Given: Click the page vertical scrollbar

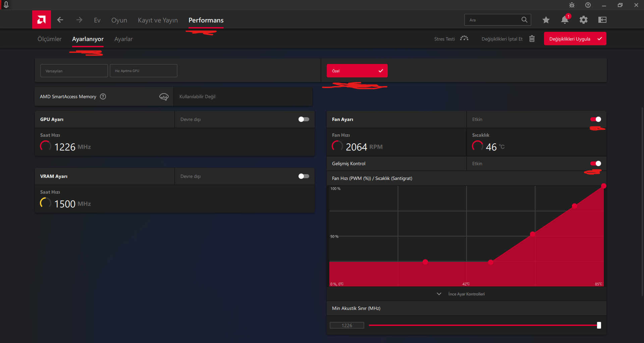Looking at the screenshot, I should point(642,201).
